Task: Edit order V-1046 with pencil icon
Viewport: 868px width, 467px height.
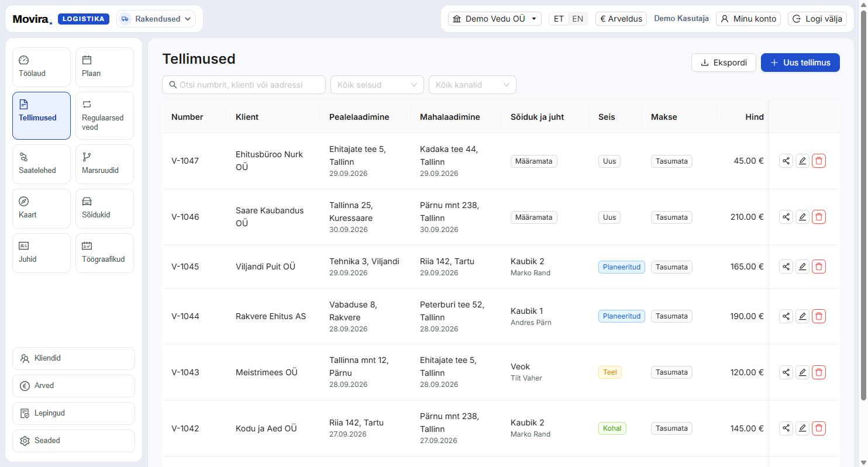Action: (x=802, y=217)
